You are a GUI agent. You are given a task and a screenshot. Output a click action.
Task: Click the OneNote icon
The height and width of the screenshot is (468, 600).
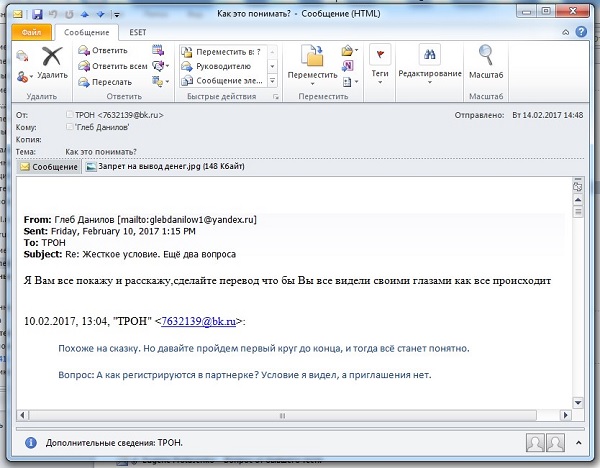pyautogui.click(x=347, y=66)
